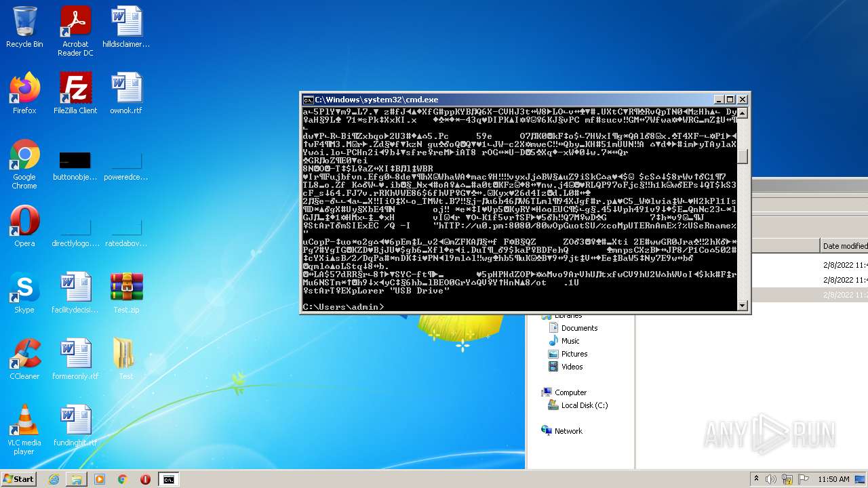Select the directlylogo... desktop file
Screen dimensions: 868x488
[75, 231]
